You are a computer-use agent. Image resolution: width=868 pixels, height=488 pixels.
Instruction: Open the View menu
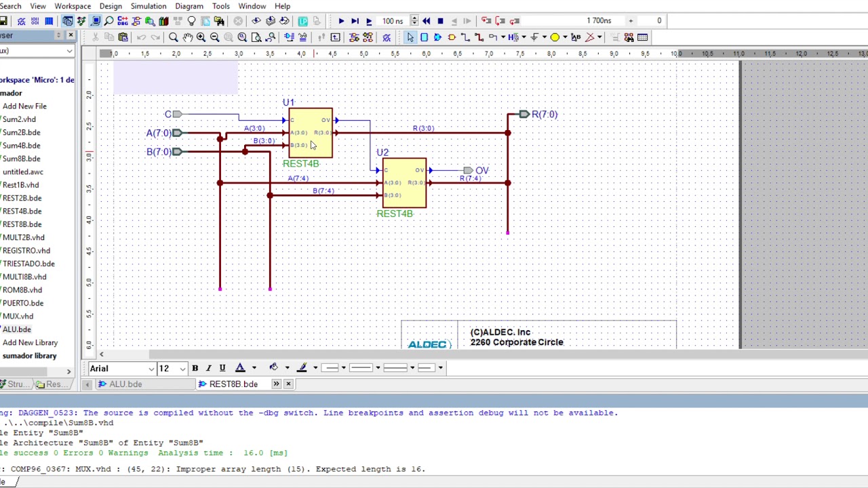pyautogui.click(x=38, y=6)
